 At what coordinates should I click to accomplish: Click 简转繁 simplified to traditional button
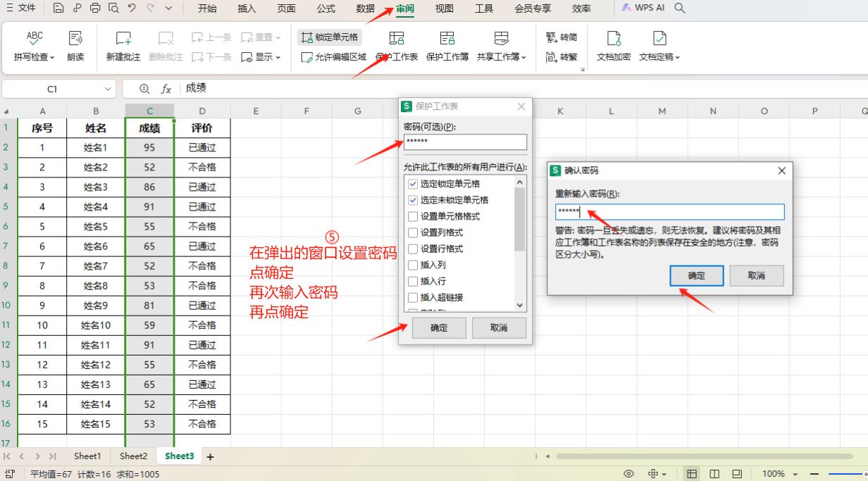click(562, 57)
